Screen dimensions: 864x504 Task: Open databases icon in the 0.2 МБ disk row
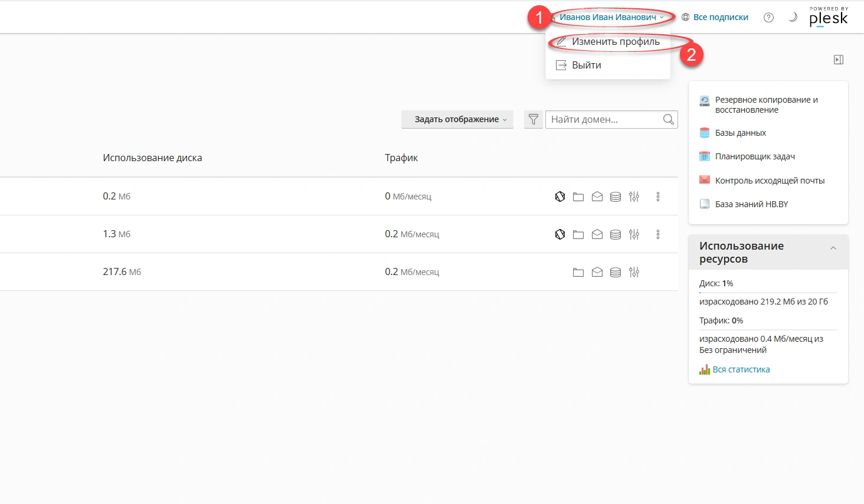[x=616, y=197]
